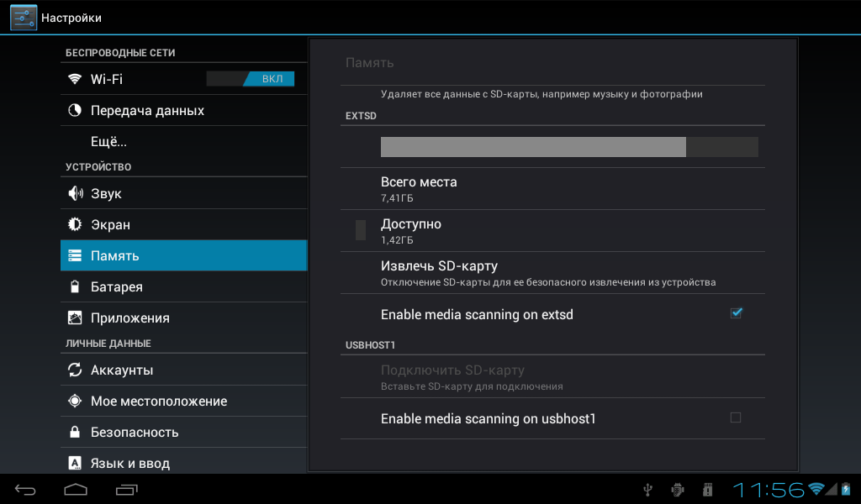Open Безопасность settings
Image resolution: width=861 pixels, height=504 pixels.
(184, 432)
